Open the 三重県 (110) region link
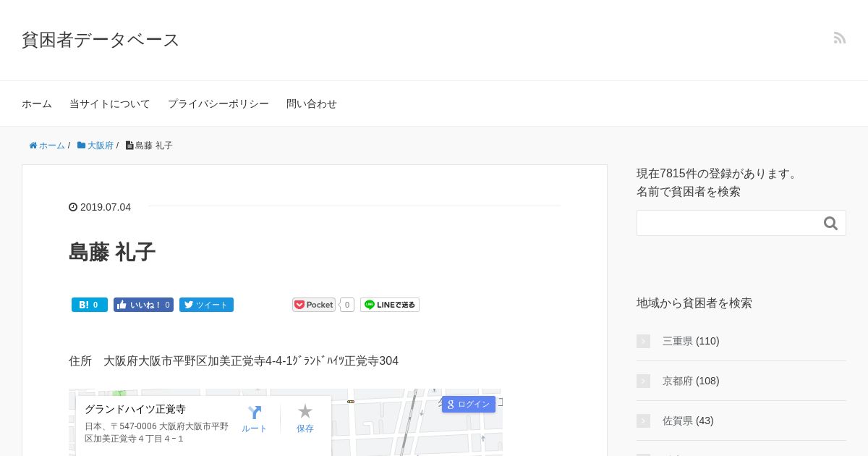Screen dimensions: 868x456 click(691, 341)
